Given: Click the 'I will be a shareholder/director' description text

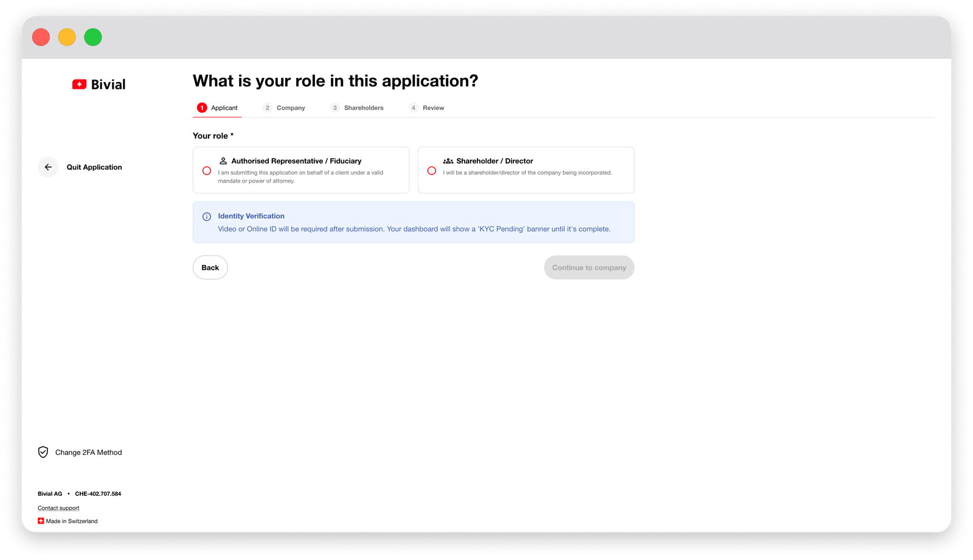Looking at the screenshot, I should pyautogui.click(x=527, y=173).
